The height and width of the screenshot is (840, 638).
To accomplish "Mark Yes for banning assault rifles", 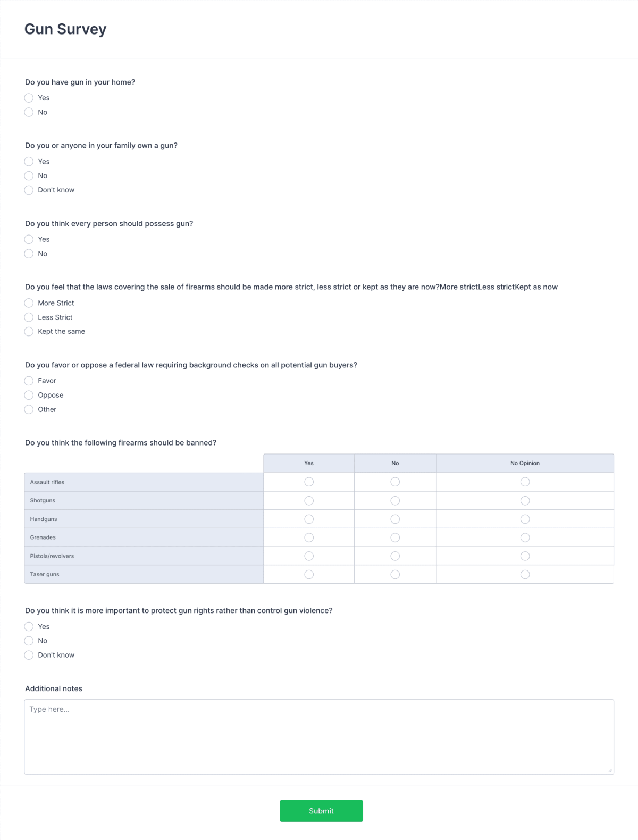I will coord(308,482).
